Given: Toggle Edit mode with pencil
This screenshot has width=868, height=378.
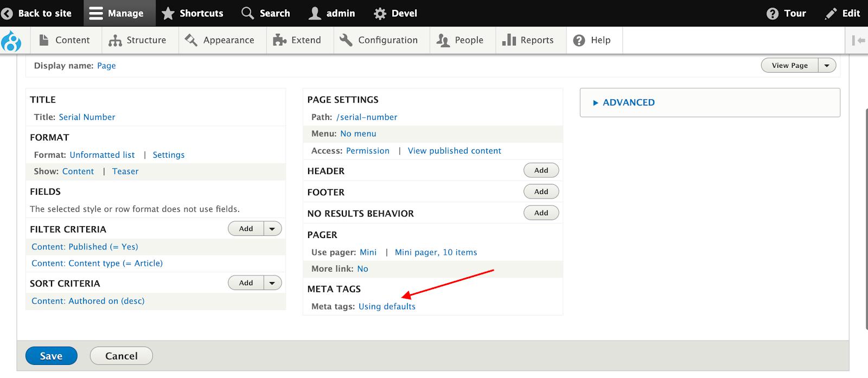Looking at the screenshot, I should (x=842, y=13).
